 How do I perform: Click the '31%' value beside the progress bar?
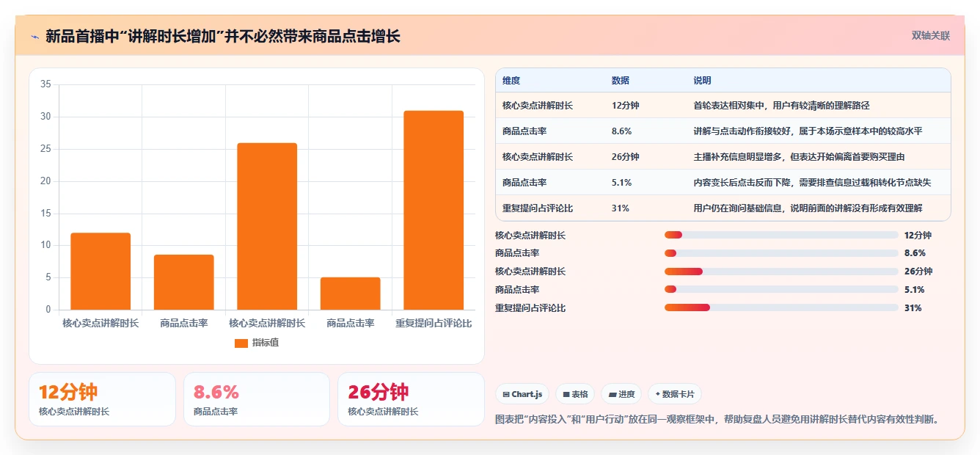coord(913,308)
